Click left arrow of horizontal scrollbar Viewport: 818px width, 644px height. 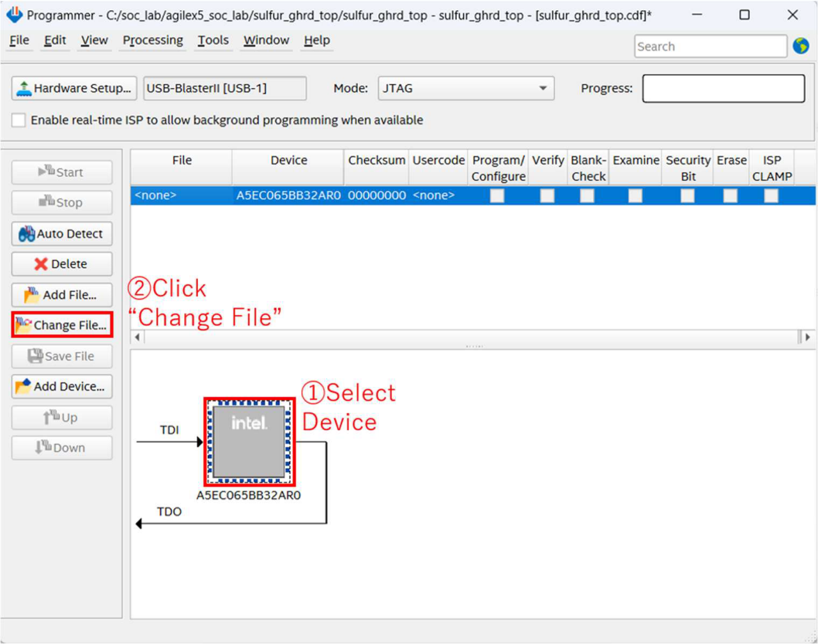137,337
